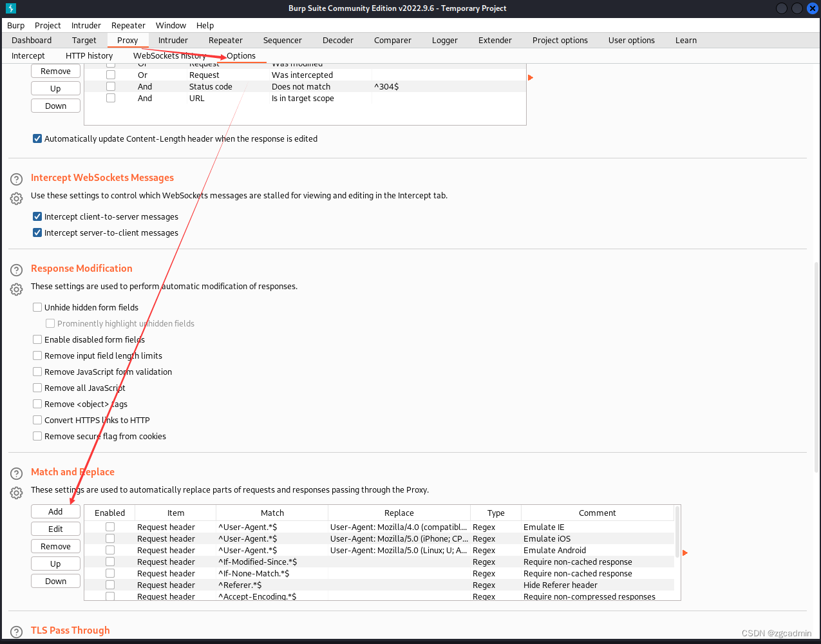This screenshot has width=821, height=644.
Task: Click Add in Match and Replace
Action: click(55, 511)
